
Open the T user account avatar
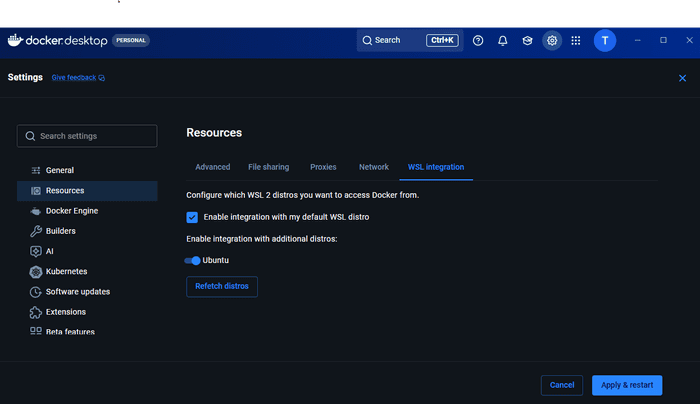(604, 41)
